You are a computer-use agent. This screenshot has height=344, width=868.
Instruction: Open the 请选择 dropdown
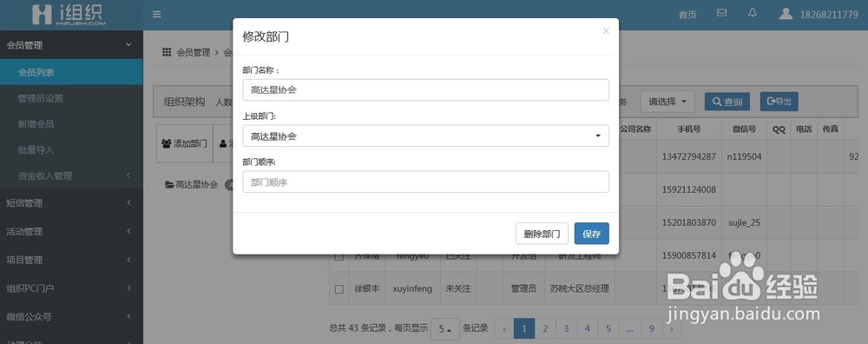point(667,102)
